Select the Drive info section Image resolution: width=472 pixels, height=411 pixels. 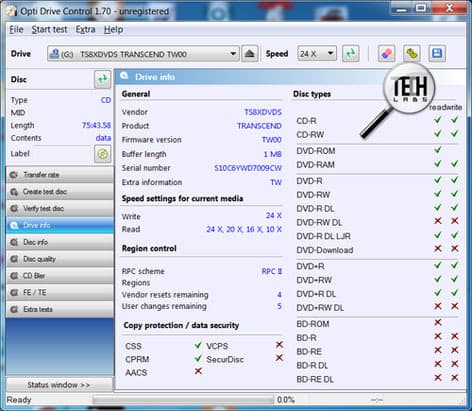(x=60, y=225)
